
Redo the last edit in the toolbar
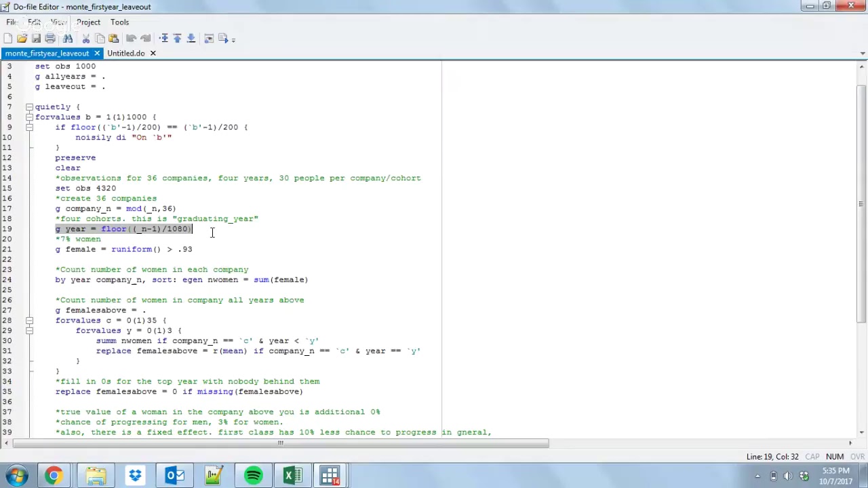click(x=145, y=39)
